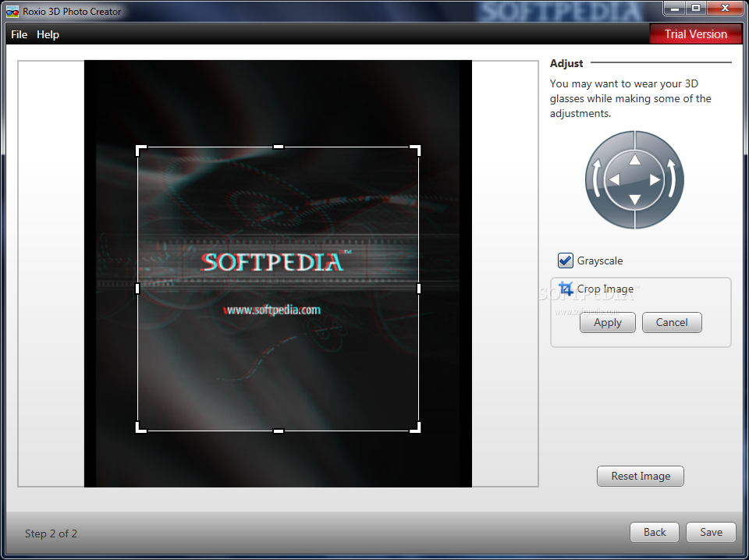The image size is (749, 560).
Task: Click the Trial Version banner
Action: click(x=695, y=34)
